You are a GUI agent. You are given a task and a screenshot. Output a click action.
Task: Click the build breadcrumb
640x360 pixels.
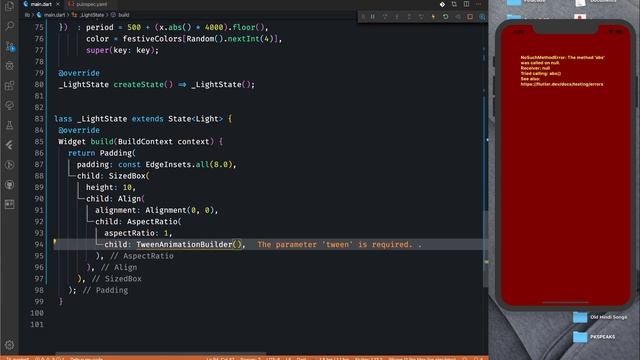(x=123, y=15)
